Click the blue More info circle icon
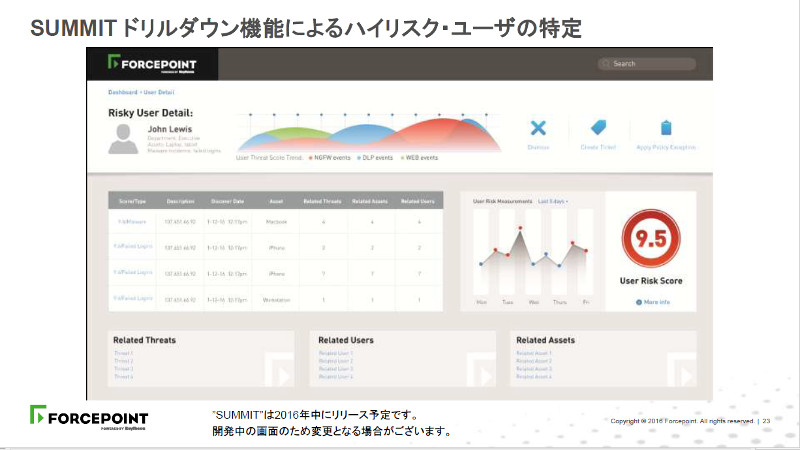The height and width of the screenshot is (450, 800). pos(639,302)
